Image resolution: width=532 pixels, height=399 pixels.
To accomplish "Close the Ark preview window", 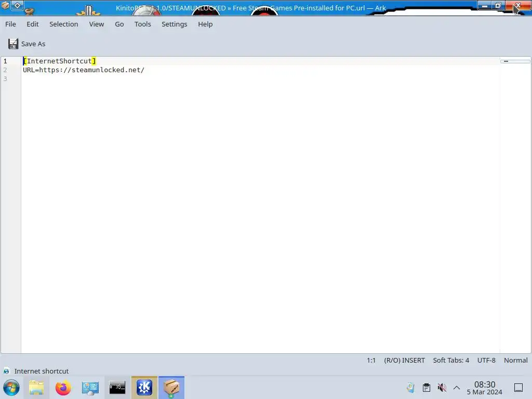I will coord(518,5).
